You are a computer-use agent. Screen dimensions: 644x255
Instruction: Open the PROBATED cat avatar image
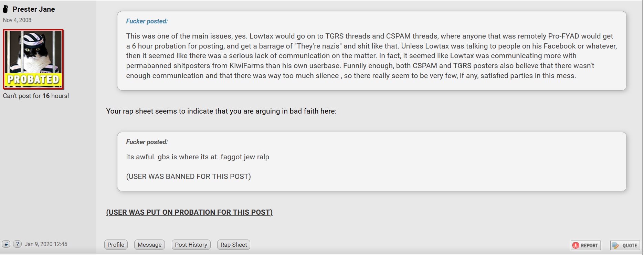[x=33, y=59]
